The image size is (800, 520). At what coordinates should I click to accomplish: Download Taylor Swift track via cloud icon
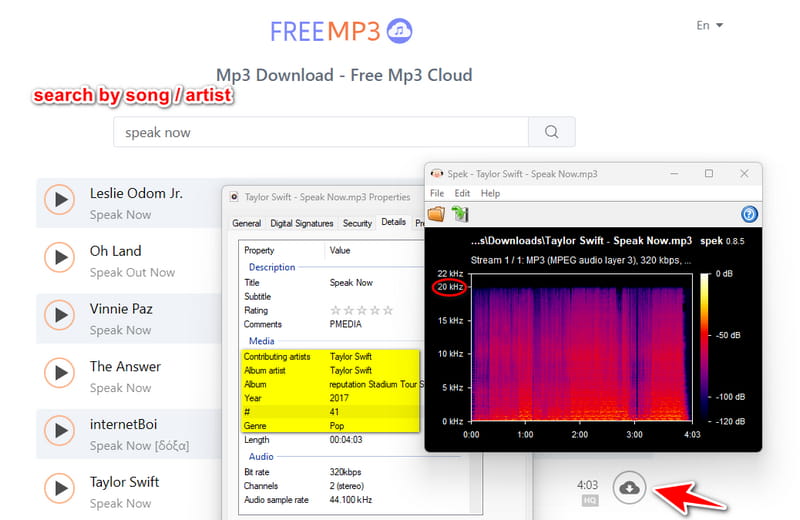pyautogui.click(x=630, y=487)
